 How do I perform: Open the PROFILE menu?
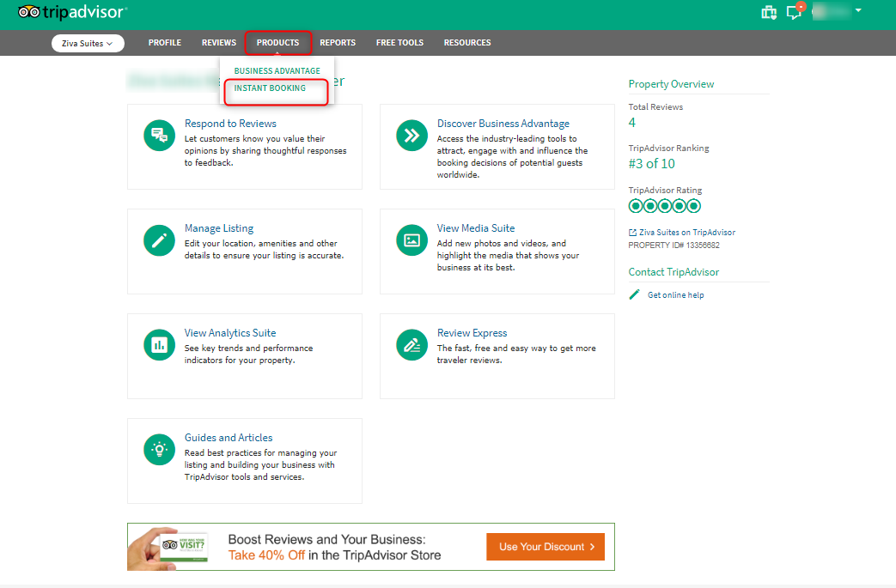coord(165,43)
